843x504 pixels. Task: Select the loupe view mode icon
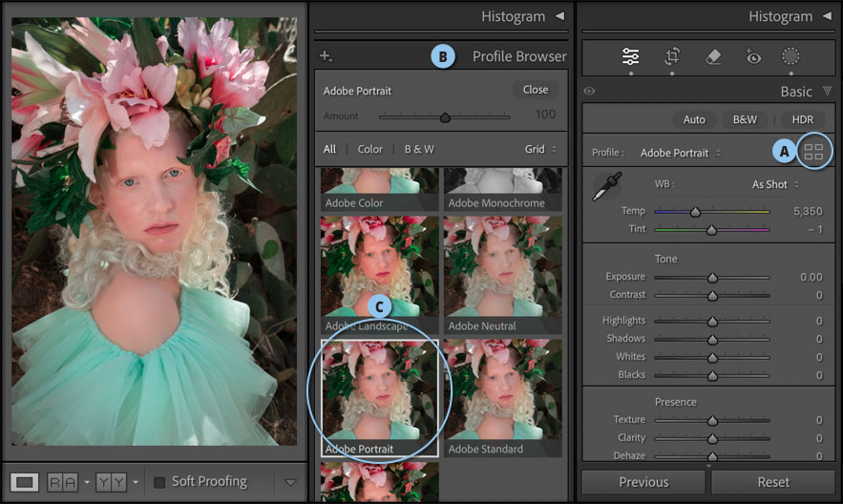(25, 482)
